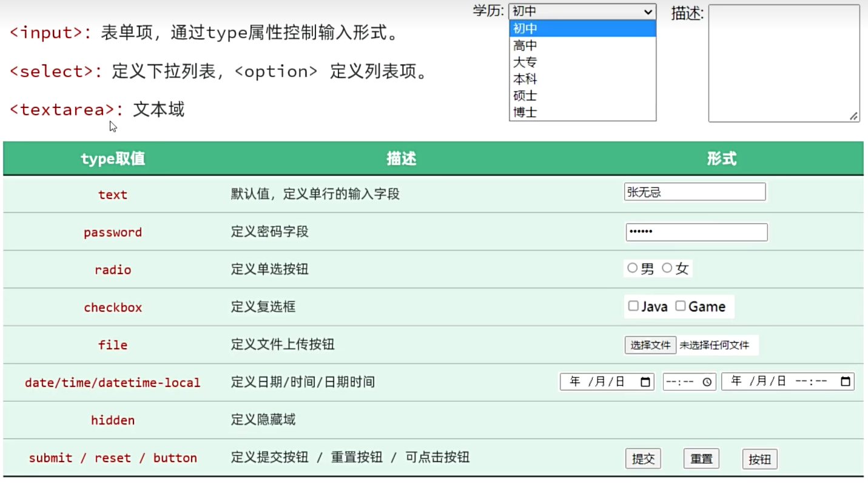
Task: Open the calendar picker on the date input
Action: click(x=645, y=382)
